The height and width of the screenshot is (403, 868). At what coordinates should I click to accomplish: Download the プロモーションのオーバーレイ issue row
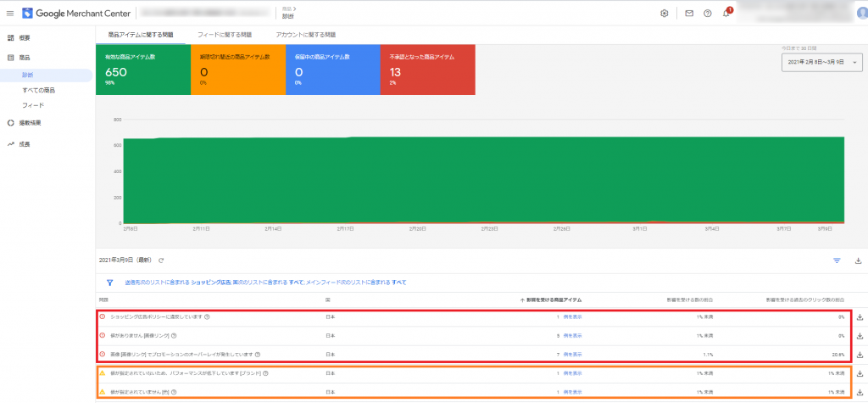pos(860,355)
